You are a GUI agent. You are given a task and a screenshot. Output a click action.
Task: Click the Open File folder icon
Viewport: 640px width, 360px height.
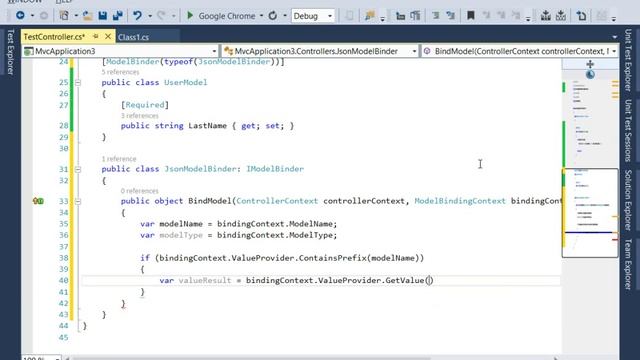[x=87, y=16]
